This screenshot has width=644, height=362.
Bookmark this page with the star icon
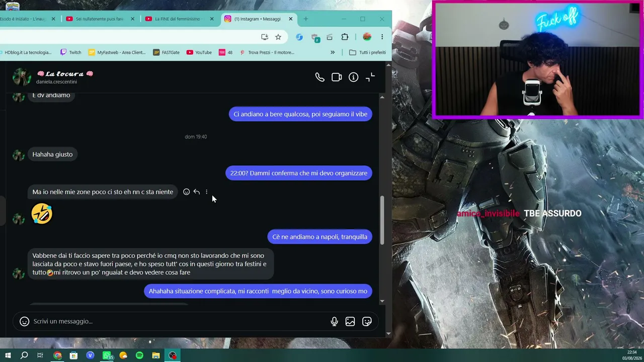coord(278,37)
